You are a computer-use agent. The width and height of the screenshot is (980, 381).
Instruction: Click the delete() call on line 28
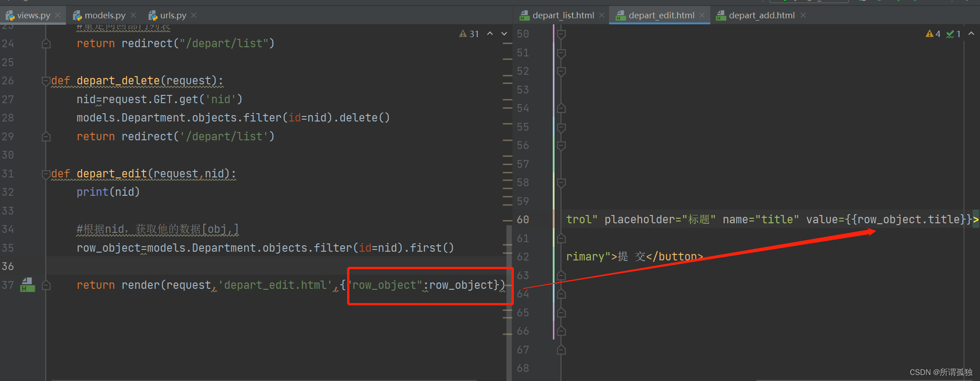[365, 118]
